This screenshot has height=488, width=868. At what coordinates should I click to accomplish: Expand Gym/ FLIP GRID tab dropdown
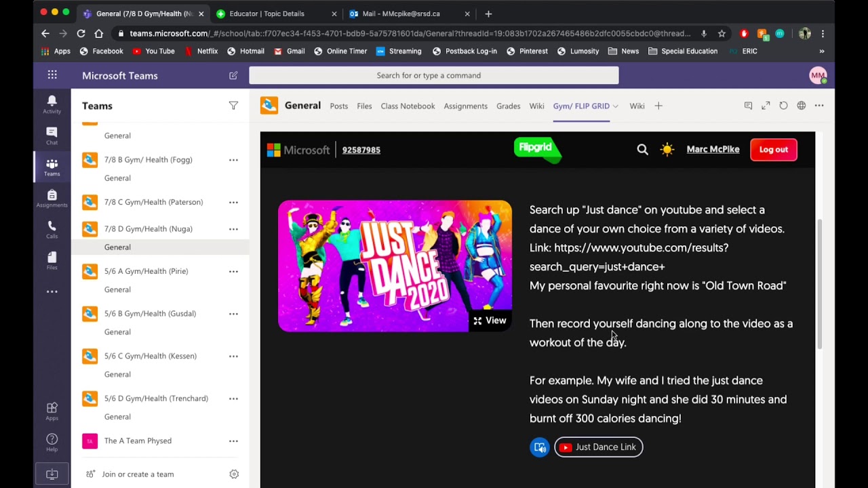tap(615, 106)
